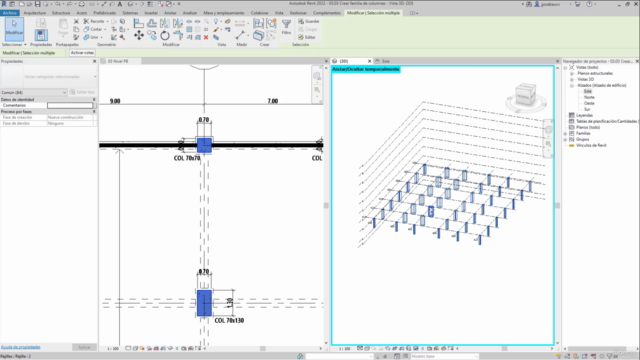This screenshot has height=360, width=640.
Task: Click the ViewCube in the 3D view
Action: click(526, 96)
